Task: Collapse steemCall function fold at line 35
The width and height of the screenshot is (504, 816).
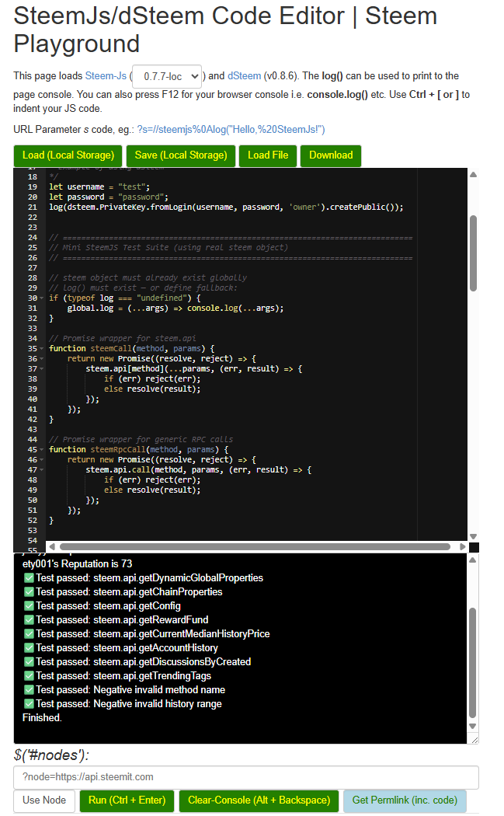Action: pyautogui.click(x=42, y=349)
